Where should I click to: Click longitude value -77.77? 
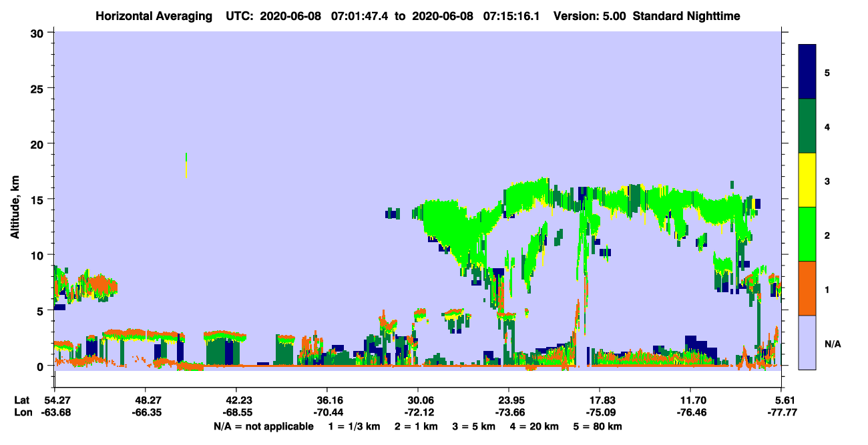point(781,413)
